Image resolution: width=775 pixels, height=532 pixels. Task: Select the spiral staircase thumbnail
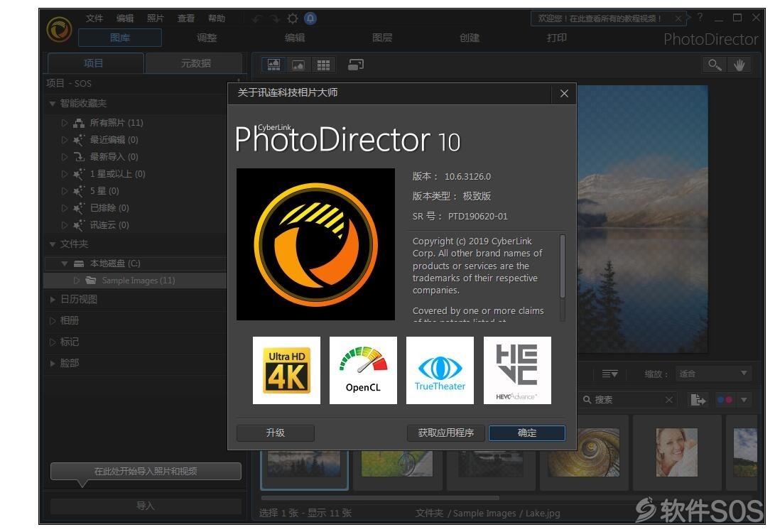click(x=584, y=452)
